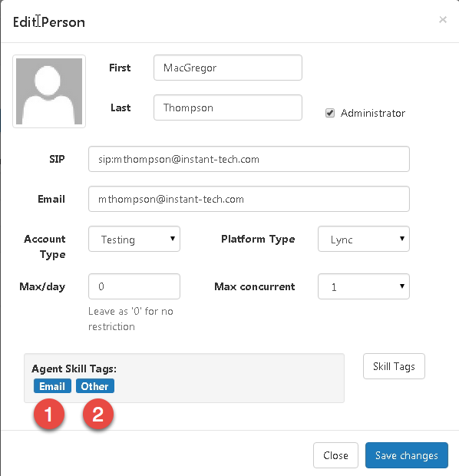The width and height of the screenshot is (459, 476).
Task: Select the Email skill tag badge
Action: (x=52, y=386)
